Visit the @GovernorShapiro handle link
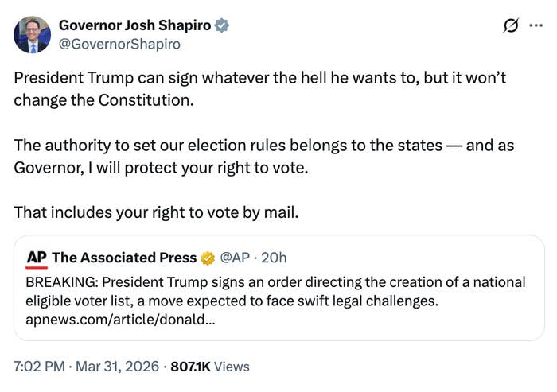The width and height of the screenshot is (557, 392). [x=119, y=45]
